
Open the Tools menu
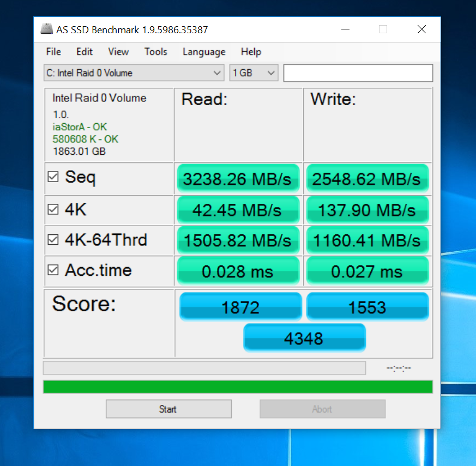click(x=156, y=52)
